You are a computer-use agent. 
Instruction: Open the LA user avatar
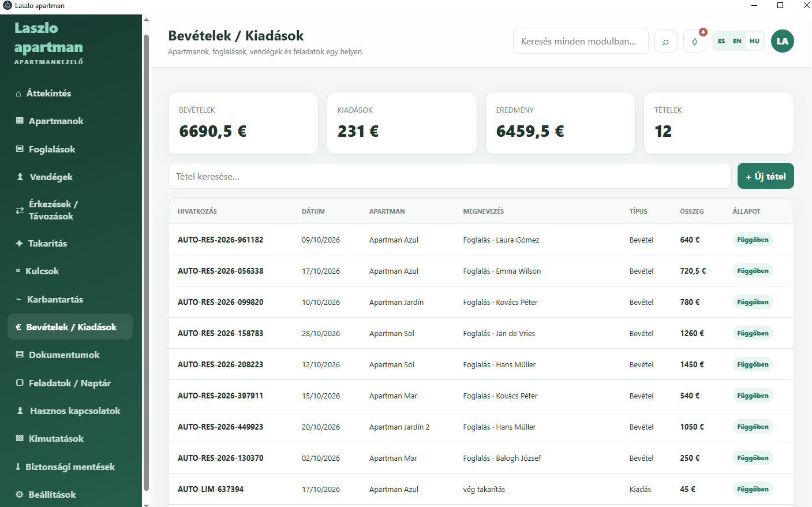783,41
